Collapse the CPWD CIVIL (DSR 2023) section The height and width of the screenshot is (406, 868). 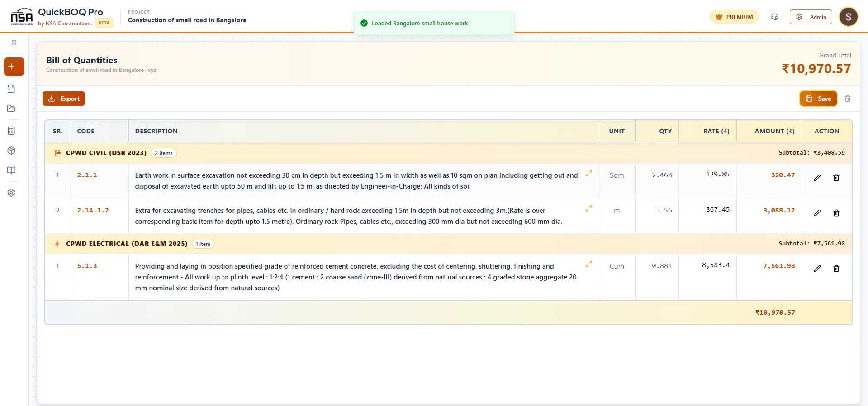[449, 153]
